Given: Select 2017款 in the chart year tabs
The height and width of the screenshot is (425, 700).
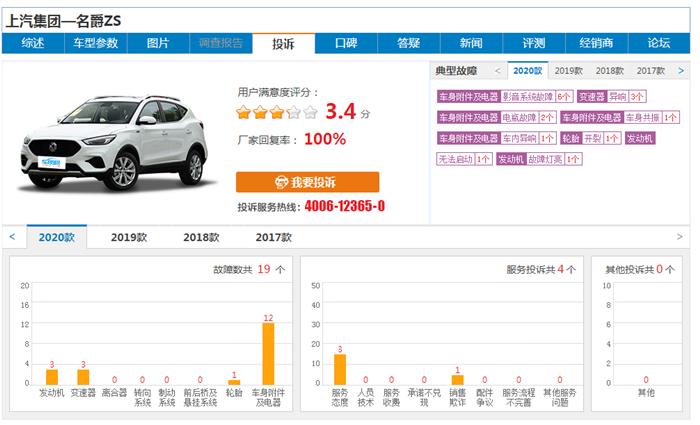Looking at the screenshot, I should tap(274, 237).
